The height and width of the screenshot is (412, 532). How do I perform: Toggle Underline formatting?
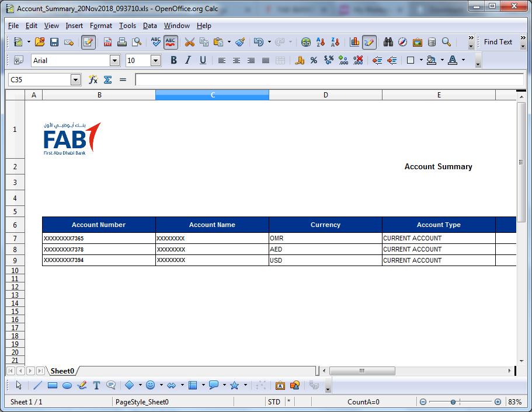coord(203,60)
